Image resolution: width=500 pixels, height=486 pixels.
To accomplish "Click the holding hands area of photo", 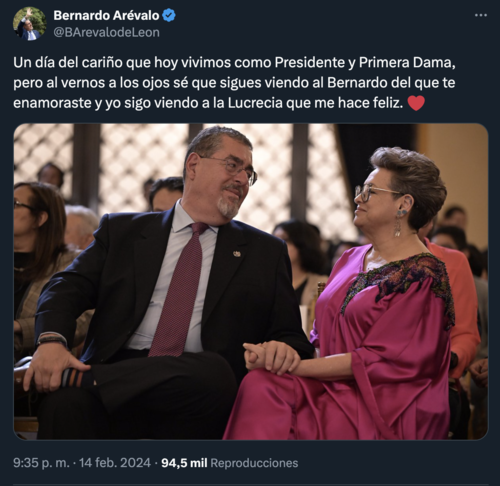I will [x=272, y=358].
